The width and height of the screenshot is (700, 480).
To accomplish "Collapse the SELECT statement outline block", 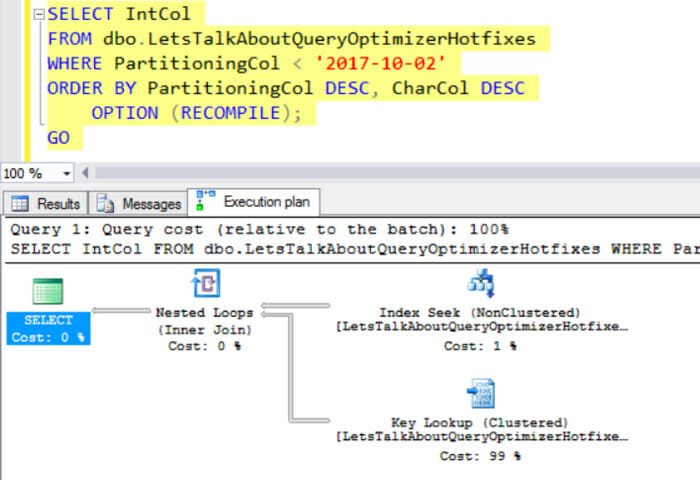I will pyautogui.click(x=37, y=15).
